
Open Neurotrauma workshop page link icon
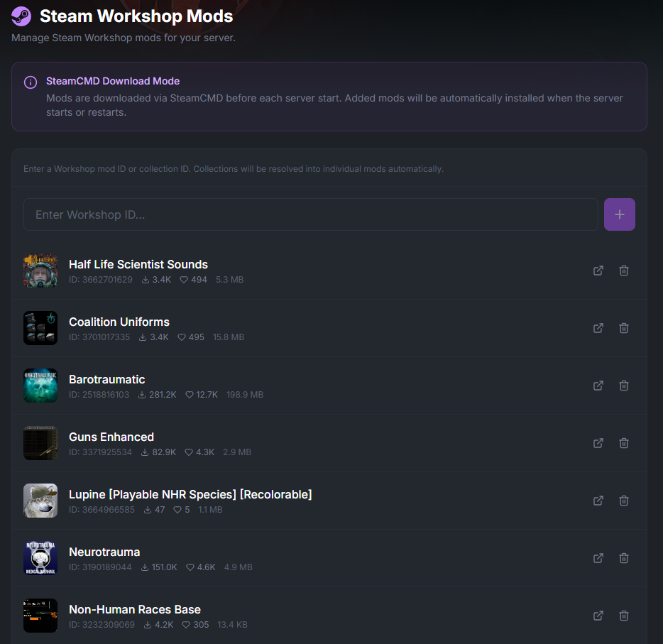(x=598, y=558)
